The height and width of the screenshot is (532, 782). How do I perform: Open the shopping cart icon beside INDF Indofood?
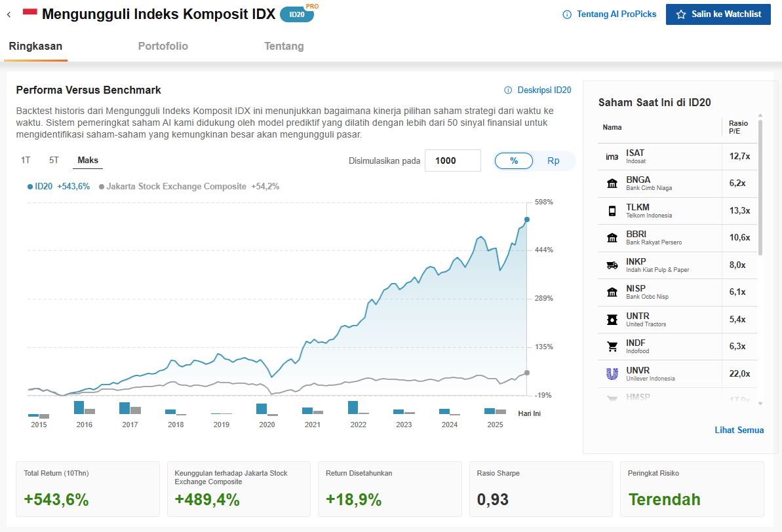pos(611,346)
